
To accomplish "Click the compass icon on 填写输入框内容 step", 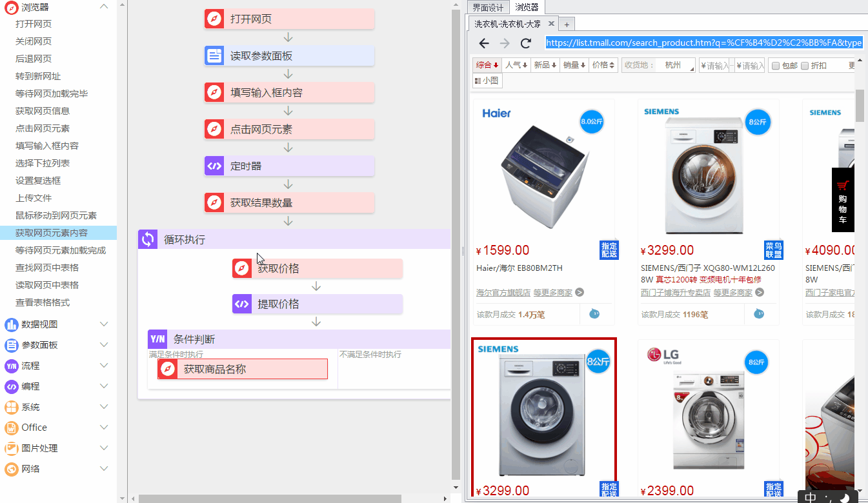I will tap(214, 92).
